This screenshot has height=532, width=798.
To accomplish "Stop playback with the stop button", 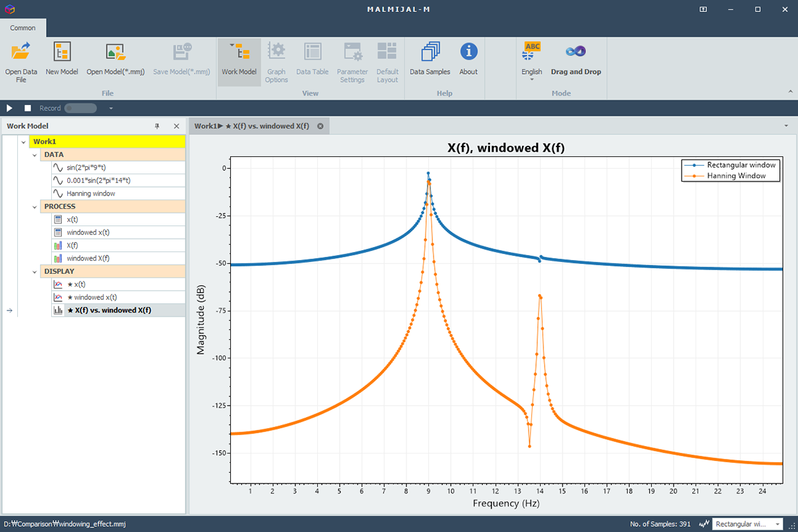I will click(28, 108).
